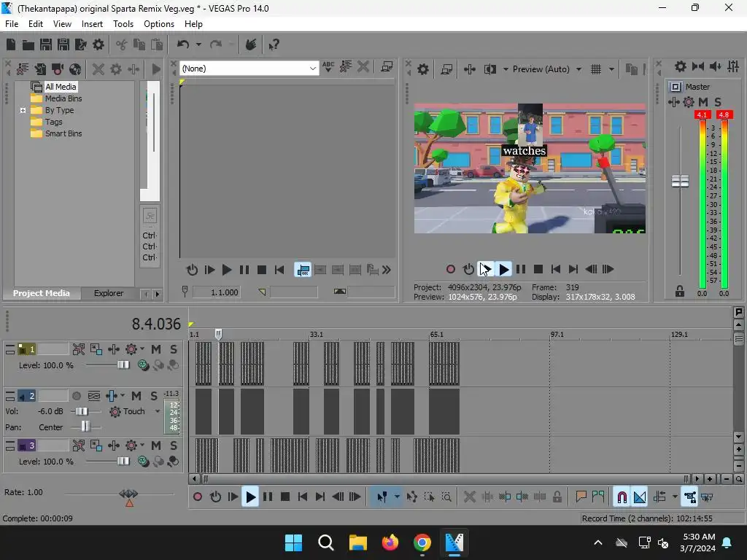Open the File menu
The width and height of the screenshot is (747, 560).
coord(12,24)
